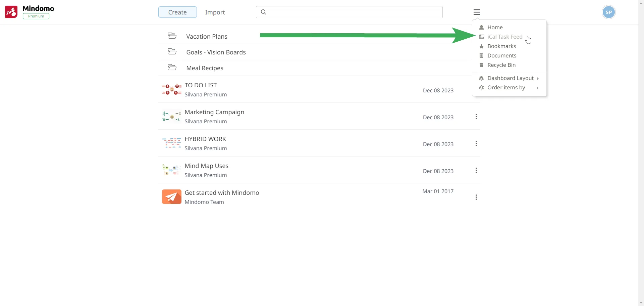Open three-dot menu for Mind Map Uses
The height and width of the screenshot is (306, 644).
click(x=476, y=171)
